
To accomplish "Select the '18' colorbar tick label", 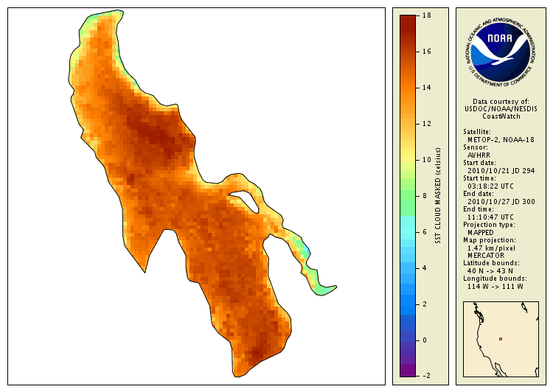I will coord(426,15).
